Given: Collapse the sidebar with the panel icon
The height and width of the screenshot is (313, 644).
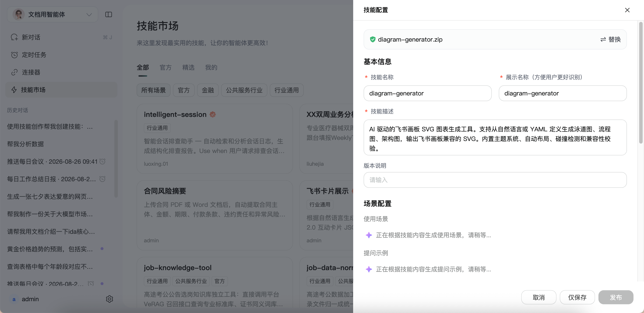Looking at the screenshot, I should pos(108,14).
